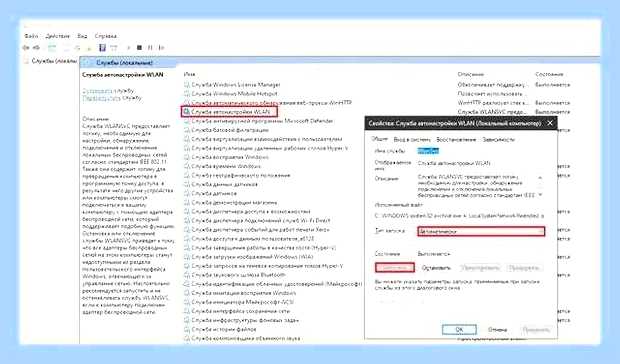Switch to the Восстановление tab
This screenshot has width=620, height=364.
click(x=456, y=140)
